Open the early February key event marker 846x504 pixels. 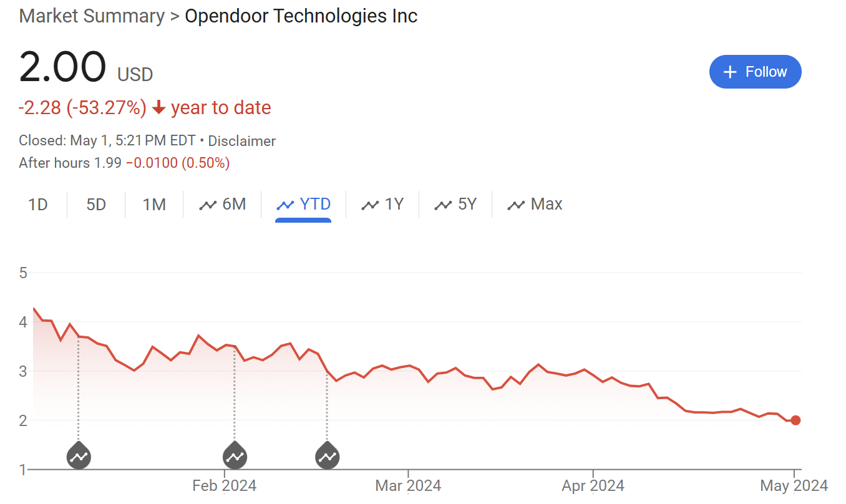click(235, 457)
